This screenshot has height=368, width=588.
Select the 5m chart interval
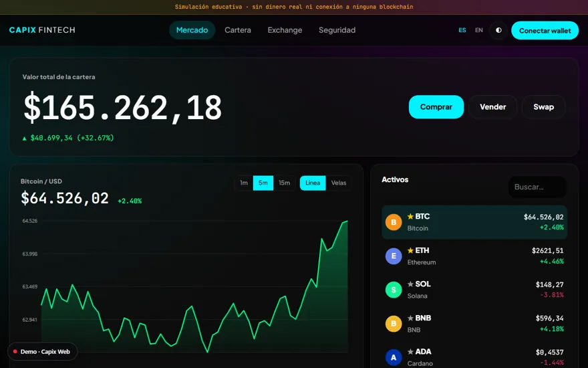263,183
